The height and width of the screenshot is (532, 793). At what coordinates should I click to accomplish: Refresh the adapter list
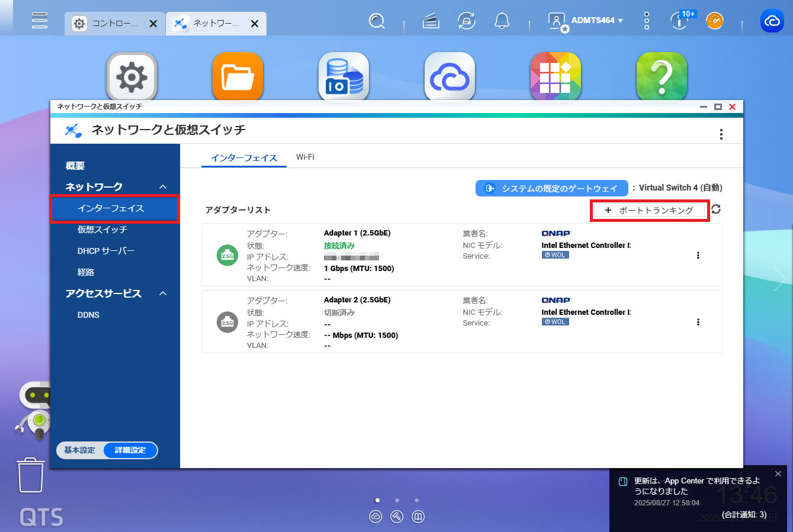click(x=716, y=209)
